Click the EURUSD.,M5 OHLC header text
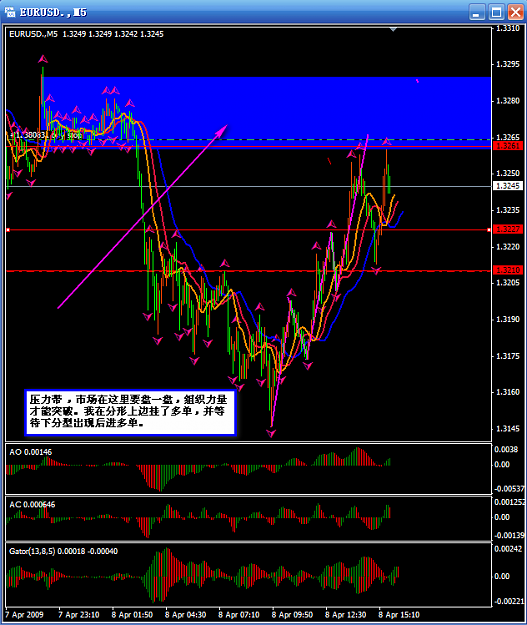Screen dimensions: 527x625 tap(86, 34)
